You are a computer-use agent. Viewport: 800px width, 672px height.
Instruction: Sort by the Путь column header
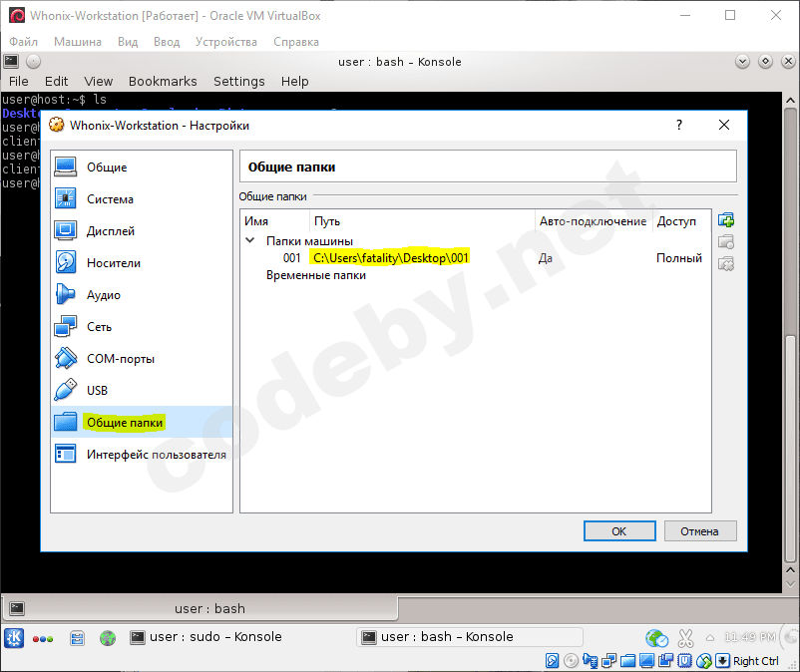pos(422,221)
